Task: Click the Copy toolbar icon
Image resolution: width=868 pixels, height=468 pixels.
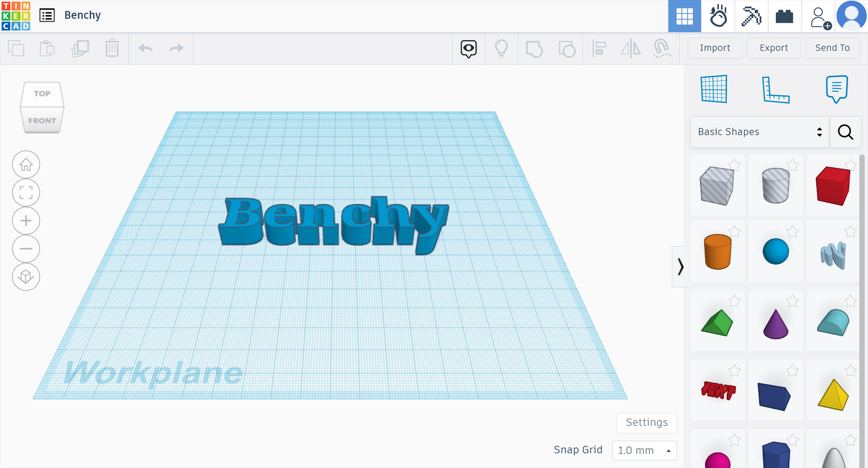Action: [16, 48]
